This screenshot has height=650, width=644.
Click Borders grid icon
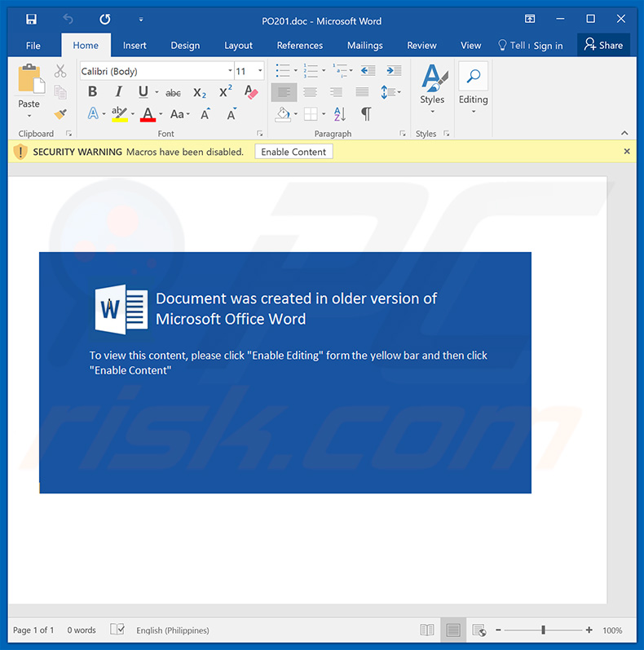point(311,114)
